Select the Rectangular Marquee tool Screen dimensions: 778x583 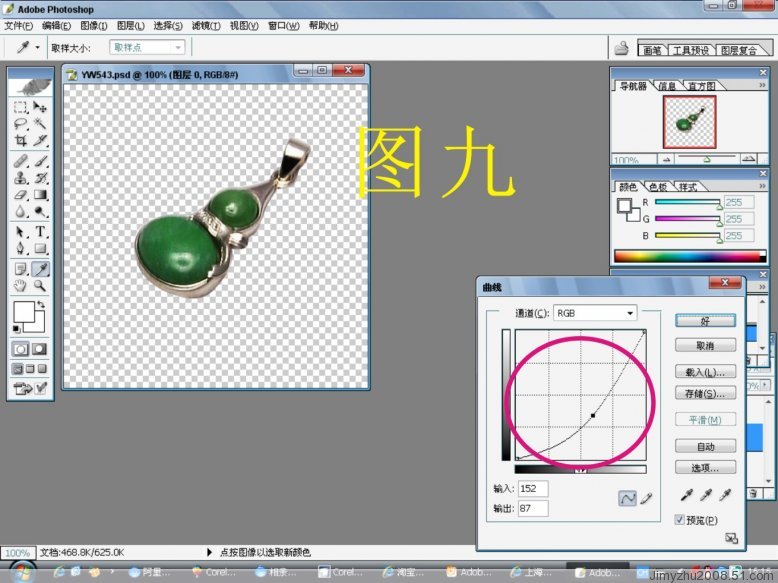coord(20,107)
